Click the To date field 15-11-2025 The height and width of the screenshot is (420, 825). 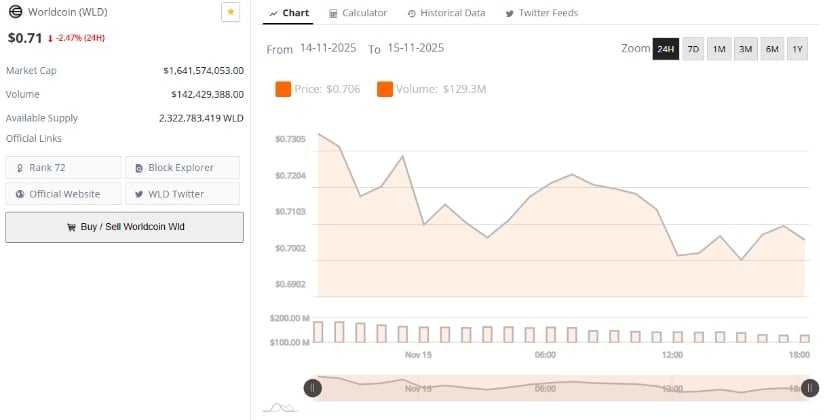(x=415, y=48)
